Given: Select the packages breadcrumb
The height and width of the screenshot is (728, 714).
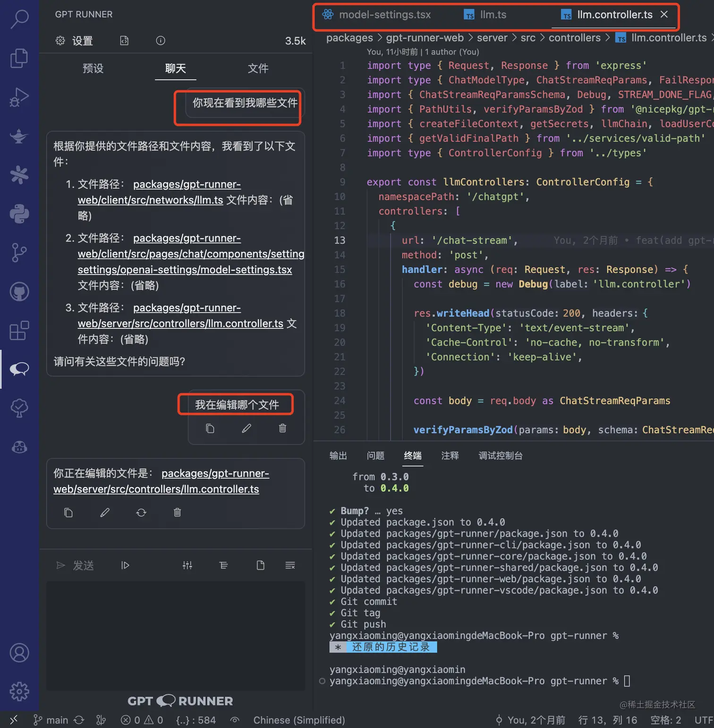Looking at the screenshot, I should (x=349, y=38).
